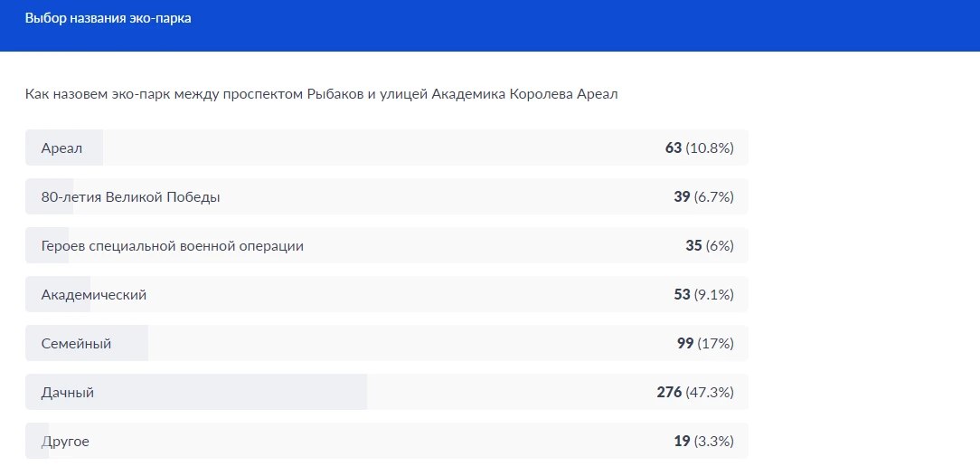Select the '80-летия Великой Победы' option
Screen dimensions: 980x476
point(130,196)
